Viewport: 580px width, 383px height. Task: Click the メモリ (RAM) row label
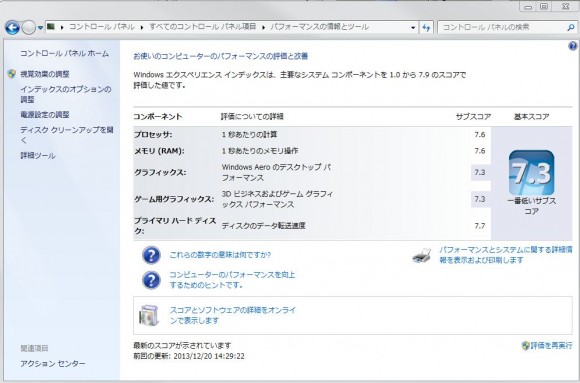(x=159, y=151)
